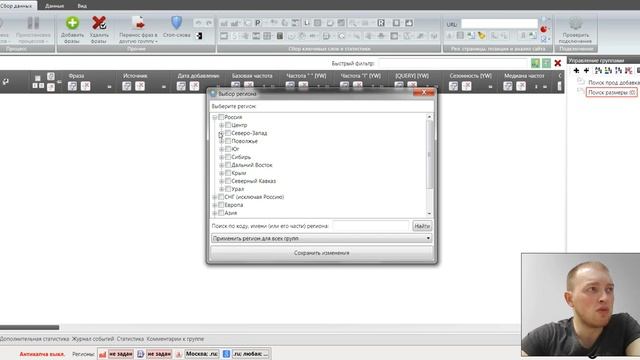Click the red sort icon in group panel

629,71
